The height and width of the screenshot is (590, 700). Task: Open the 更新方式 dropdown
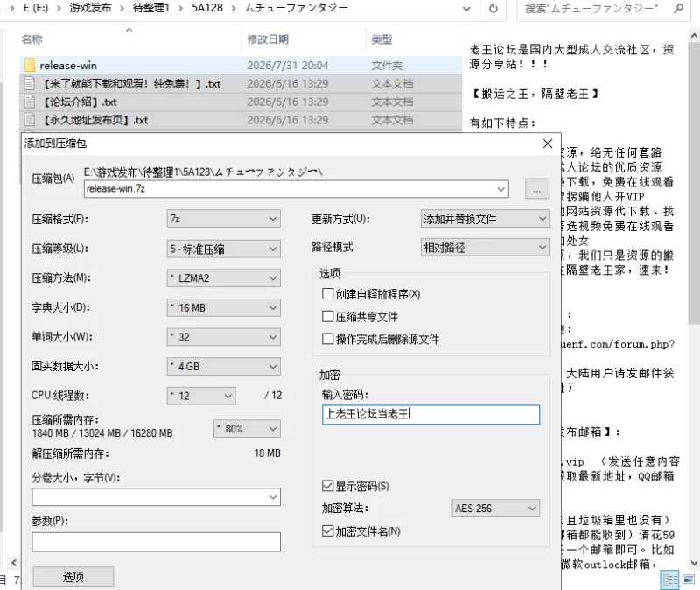(x=486, y=219)
